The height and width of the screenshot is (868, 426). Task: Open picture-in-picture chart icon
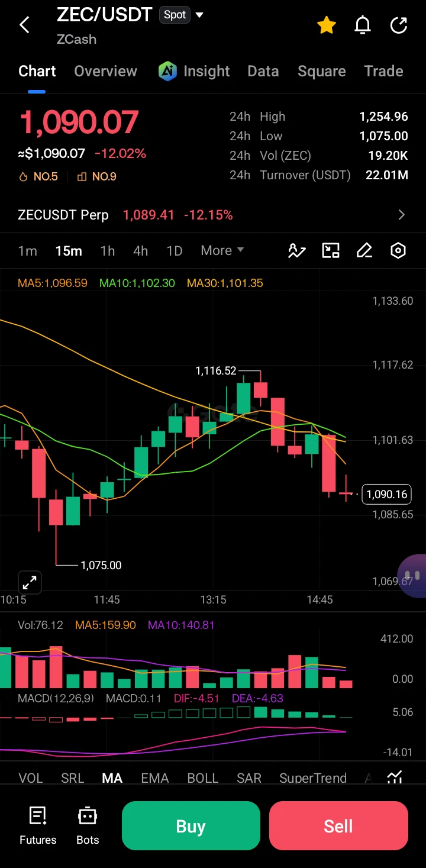pyautogui.click(x=331, y=251)
